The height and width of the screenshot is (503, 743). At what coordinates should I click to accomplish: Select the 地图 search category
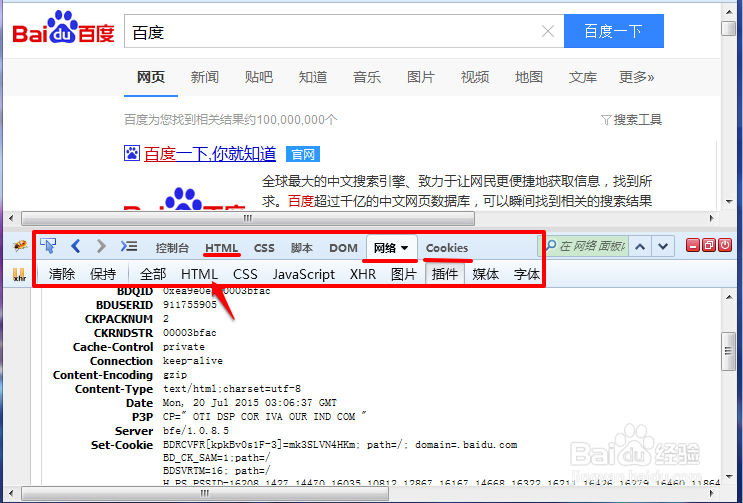coord(529,77)
